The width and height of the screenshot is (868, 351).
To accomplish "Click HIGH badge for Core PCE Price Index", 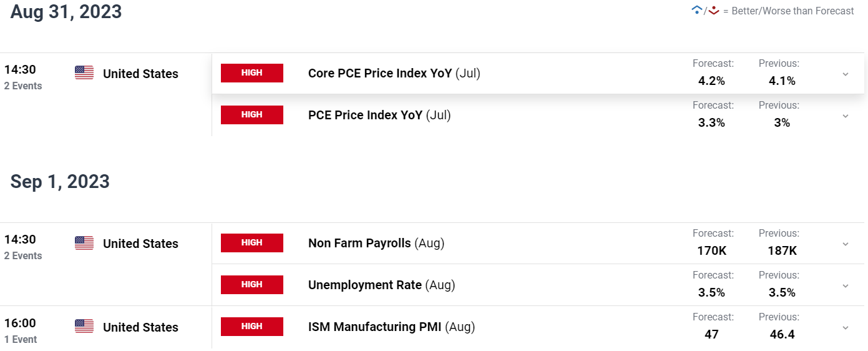I will coord(252,73).
